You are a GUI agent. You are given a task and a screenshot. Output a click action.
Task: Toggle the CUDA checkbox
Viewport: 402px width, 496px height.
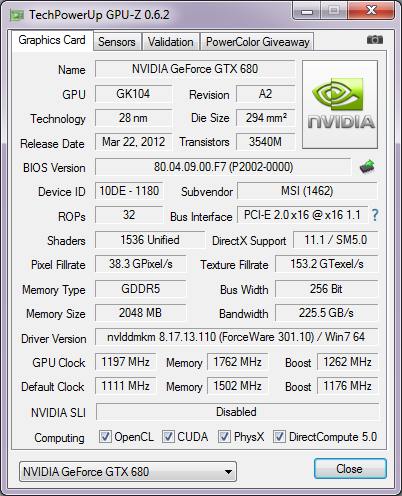pyautogui.click(x=168, y=436)
